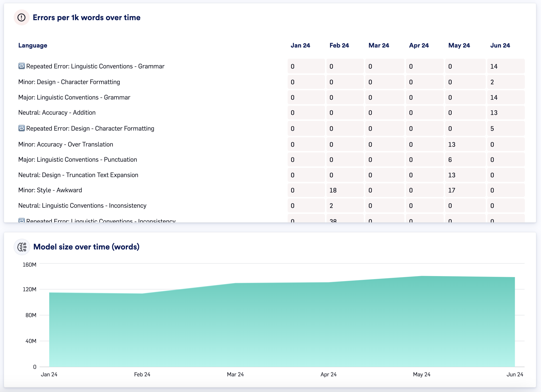Click Jun 24 value 14 for Repeated Error Grammar
Image resolution: width=541 pixels, height=392 pixels.
pyautogui.click(x=506, y=66)
